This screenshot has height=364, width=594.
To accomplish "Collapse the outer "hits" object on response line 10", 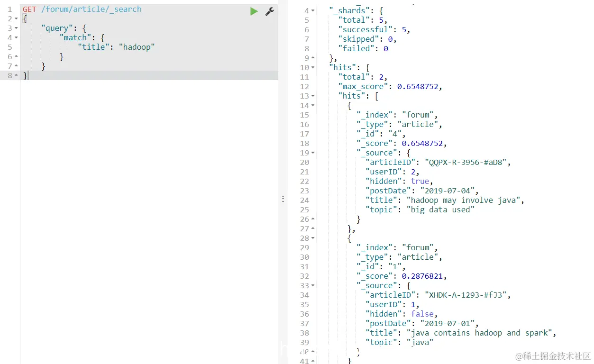I will (313, 67).
